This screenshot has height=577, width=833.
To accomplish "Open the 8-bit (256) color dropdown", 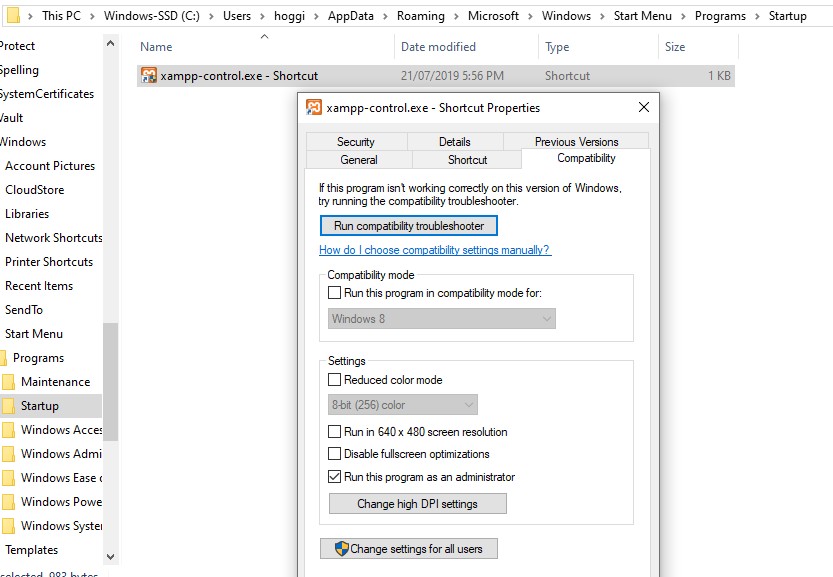I will (x=467, y=404).
